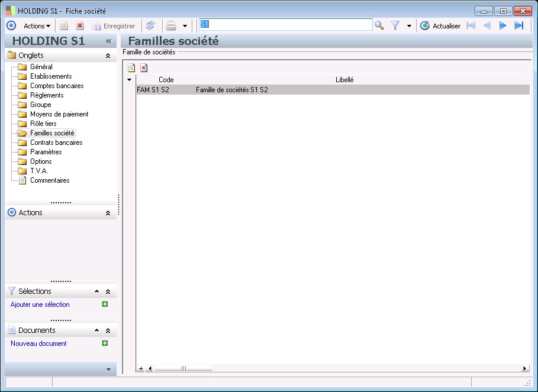This screenshot has height=392, width=538.
Task: Collapse the HOLDING S1 side panel
Action: (108, 41)
